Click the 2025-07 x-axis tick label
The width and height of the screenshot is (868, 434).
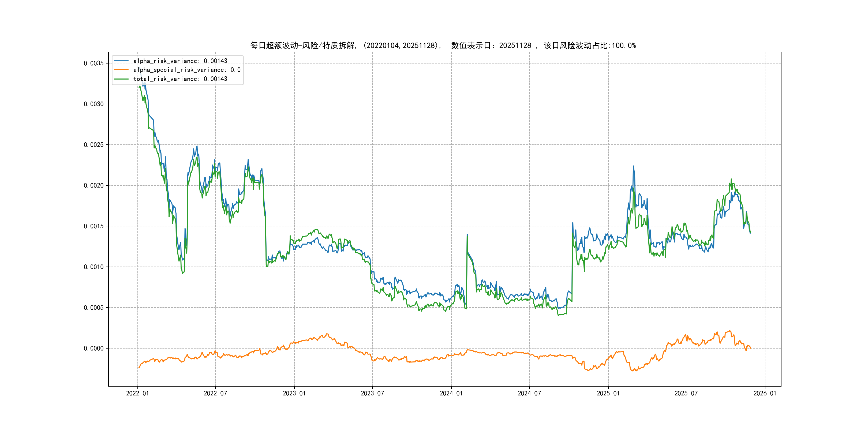click(x=686, y=393)
